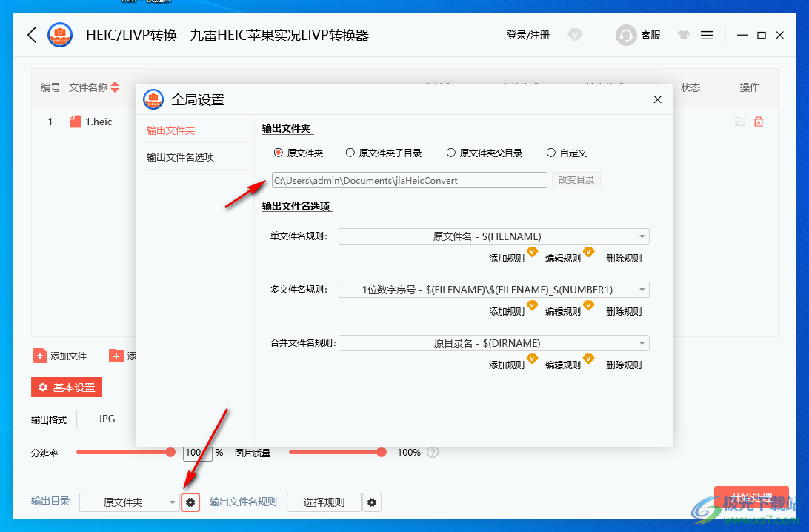809x532 pixels.
Task: Select the 1.heic file name
Action: [99, 122]
